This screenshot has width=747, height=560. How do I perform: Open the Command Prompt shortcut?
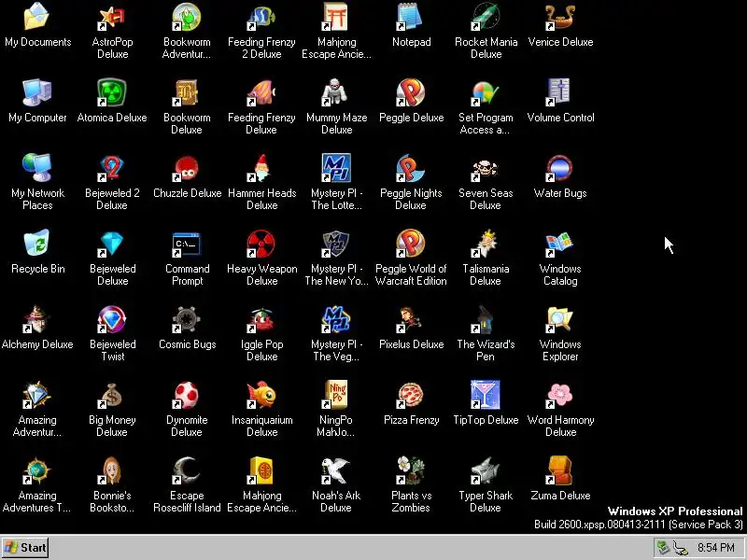click(x=187, y=243)
